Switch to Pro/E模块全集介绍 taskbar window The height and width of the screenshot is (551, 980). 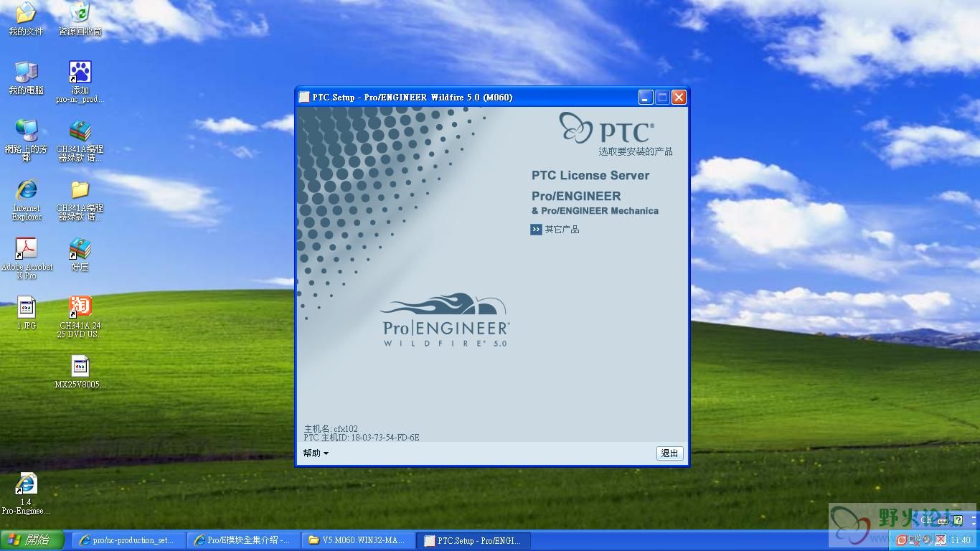point(243,540)
